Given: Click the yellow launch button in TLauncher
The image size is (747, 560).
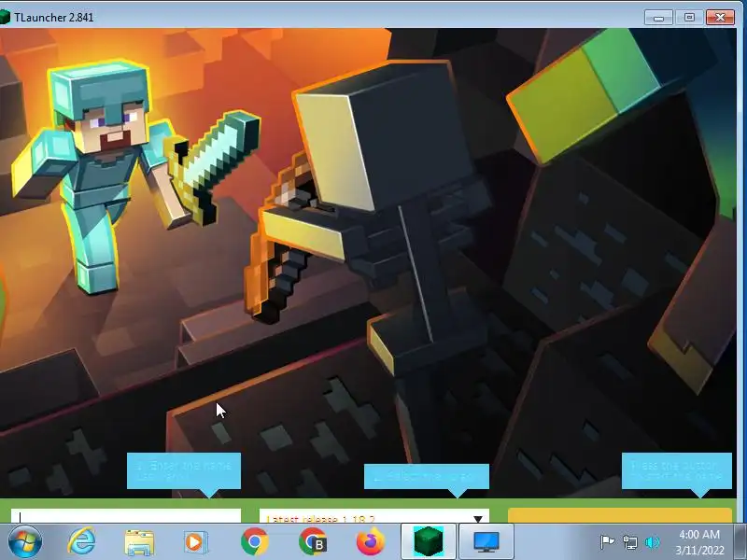Looking at the screenshot, I should (x=620, y=516).
